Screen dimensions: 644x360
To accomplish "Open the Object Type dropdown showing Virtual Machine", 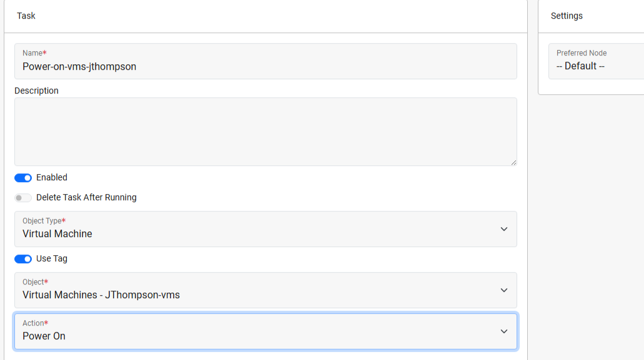I will coord(250,229).
